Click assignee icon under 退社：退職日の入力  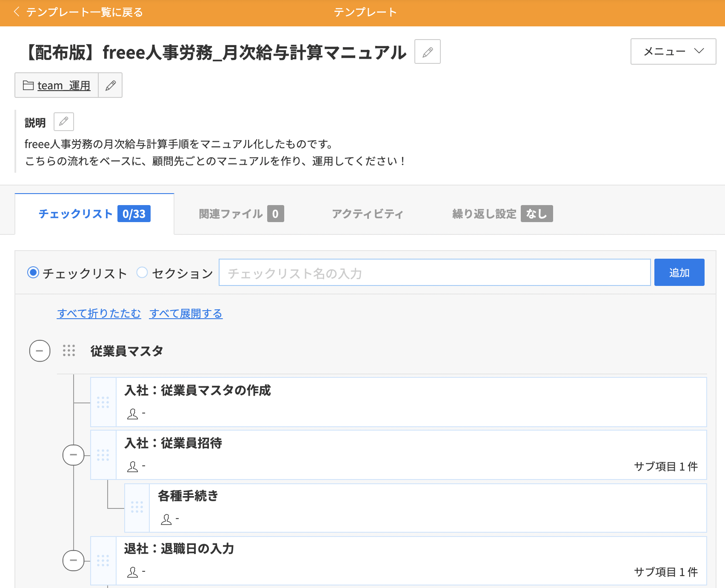pyautogui.click(x=133, y=572)
